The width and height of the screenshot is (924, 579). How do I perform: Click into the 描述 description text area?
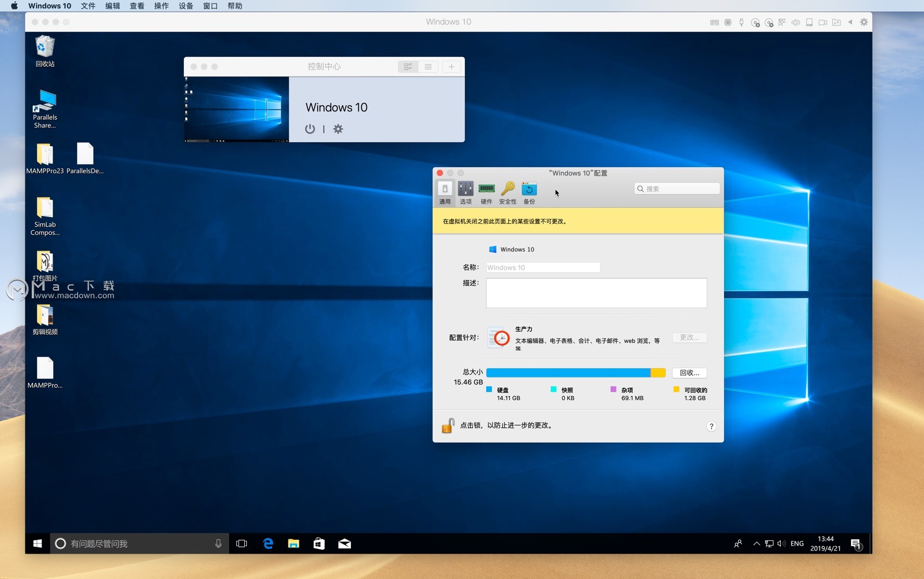coord(597,293)
